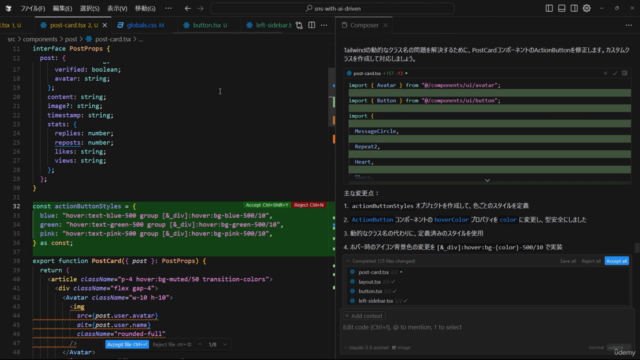Open Composer panel more options
The height and width of the screenshot is (360, 640).
pos(629,25)
